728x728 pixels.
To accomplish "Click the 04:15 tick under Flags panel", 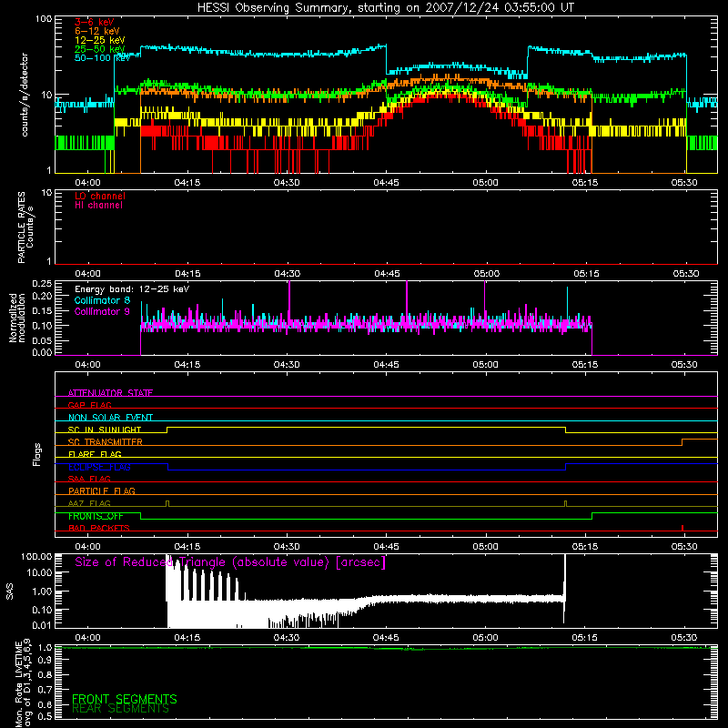I will point(187,547).
